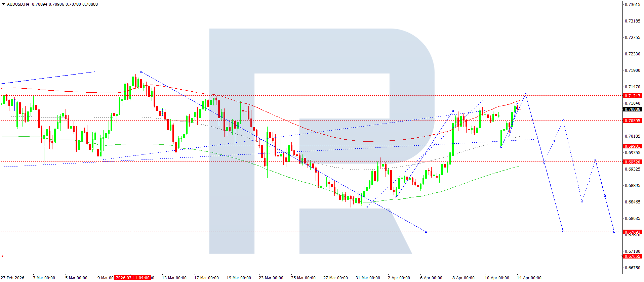Click the 14 Apr 00:00 time axis label

(529, 278)
